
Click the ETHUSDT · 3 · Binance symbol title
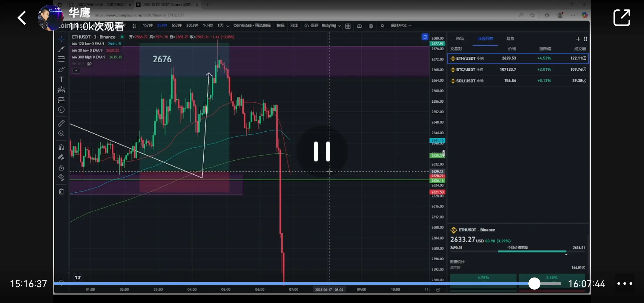coord(94,37)
